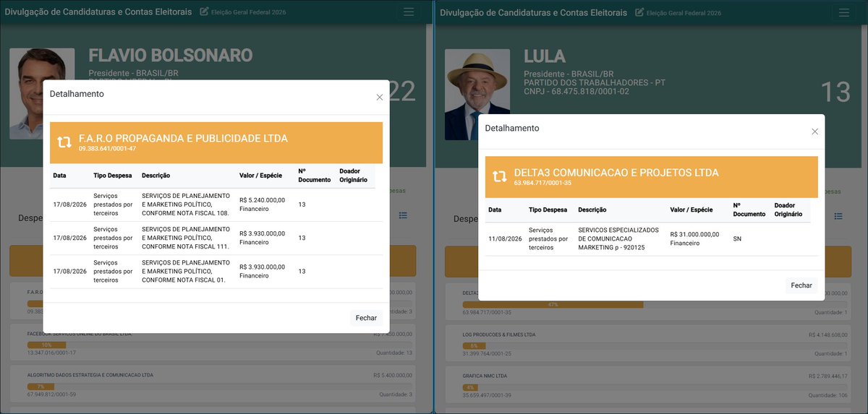The width and height of the screenshot is (868, 414).
Task: Click CNPJ 67.949.812/0001-59
Action: (x=51, y=394)
